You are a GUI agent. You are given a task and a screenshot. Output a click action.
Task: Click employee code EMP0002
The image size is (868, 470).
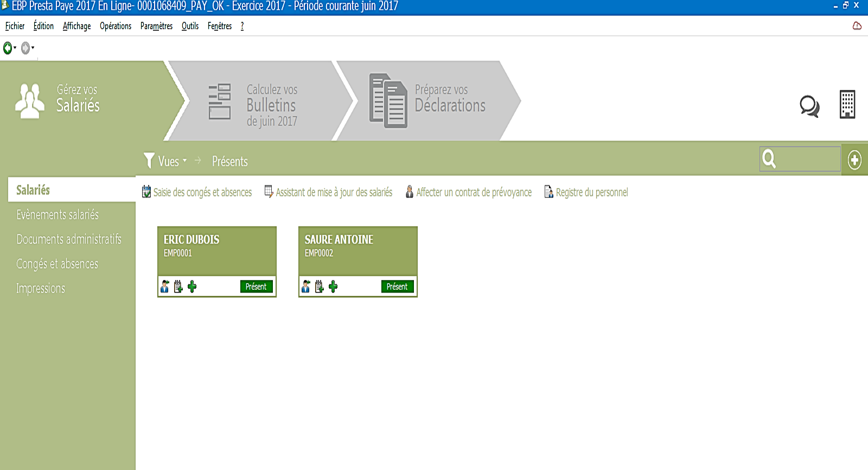319,253
